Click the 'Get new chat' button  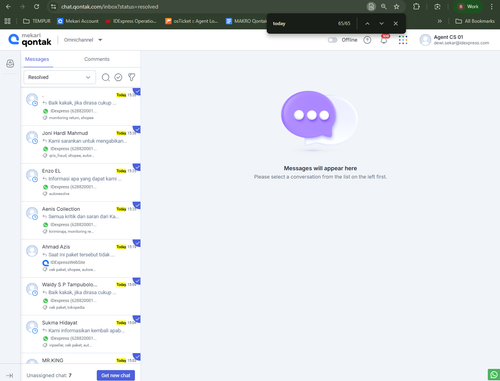[116, 375]
